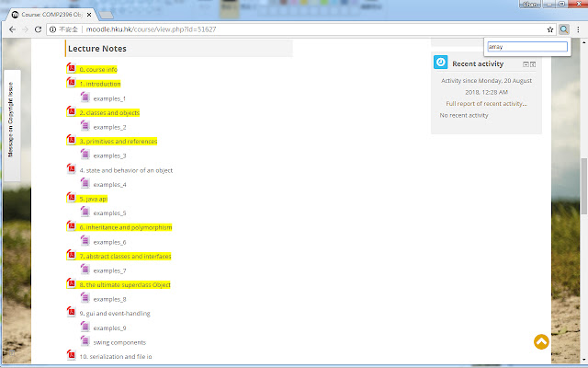Open the examples_8 file link
Viewport: 588px width, 368px height.
109,299
